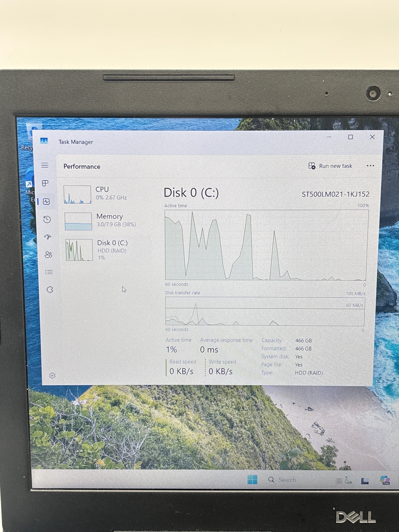This screenshot has width=399, height=532.
Task: Open the dark L-shaped taskbar app icon
Action: pyautogui.click(x=365, y=481)
